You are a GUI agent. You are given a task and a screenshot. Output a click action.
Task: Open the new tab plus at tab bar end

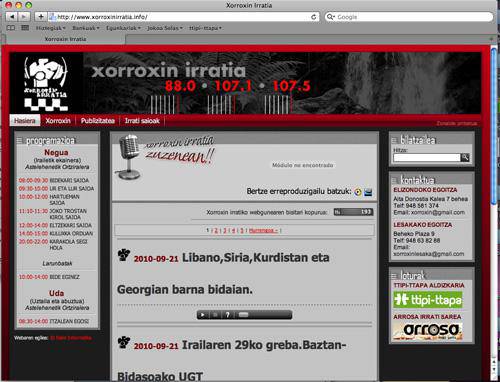coord(490,39)
